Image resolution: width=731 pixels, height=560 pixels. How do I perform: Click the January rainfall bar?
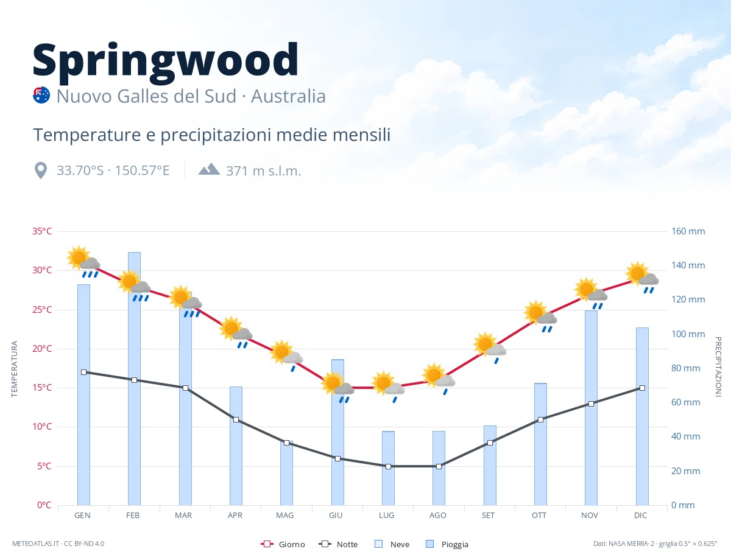[x=83, y=394]
